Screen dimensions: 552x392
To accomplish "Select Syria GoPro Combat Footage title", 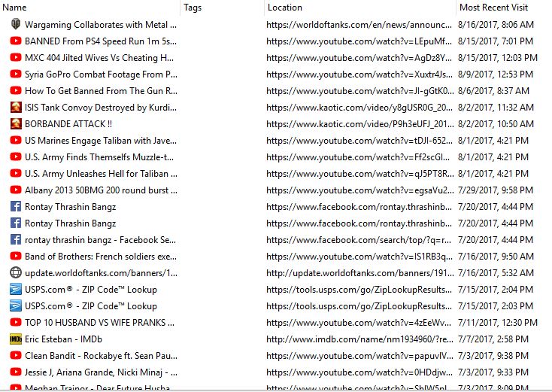I will pos(101,74).
